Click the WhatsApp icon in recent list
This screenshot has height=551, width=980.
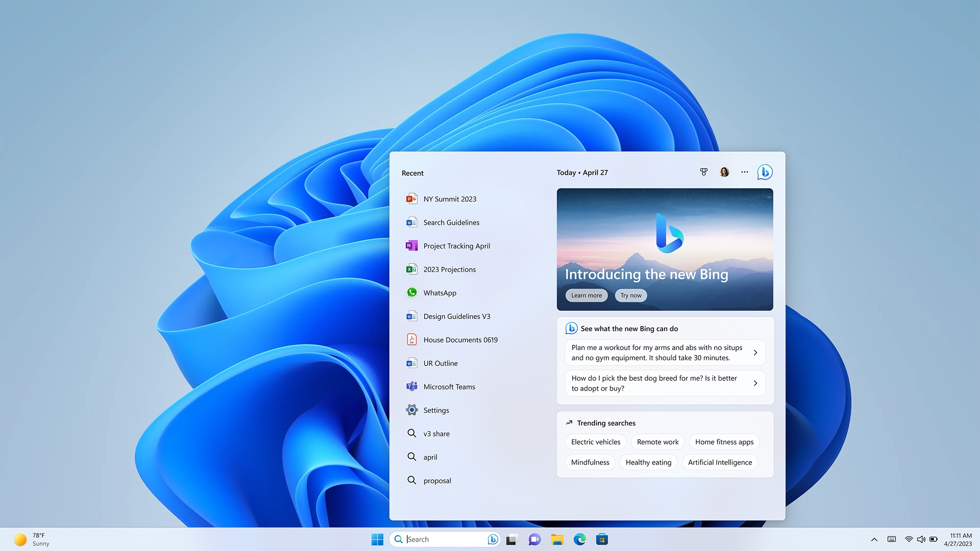411,292
